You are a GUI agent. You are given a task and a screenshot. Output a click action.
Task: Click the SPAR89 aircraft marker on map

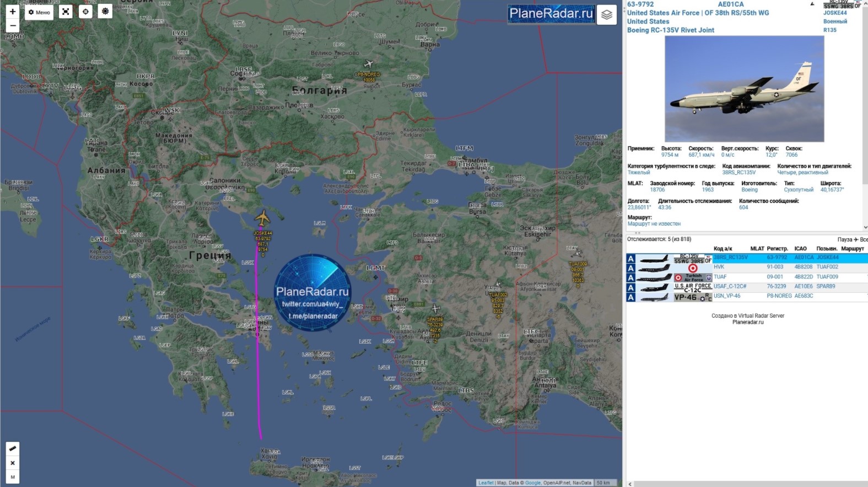tap(435, 308)
